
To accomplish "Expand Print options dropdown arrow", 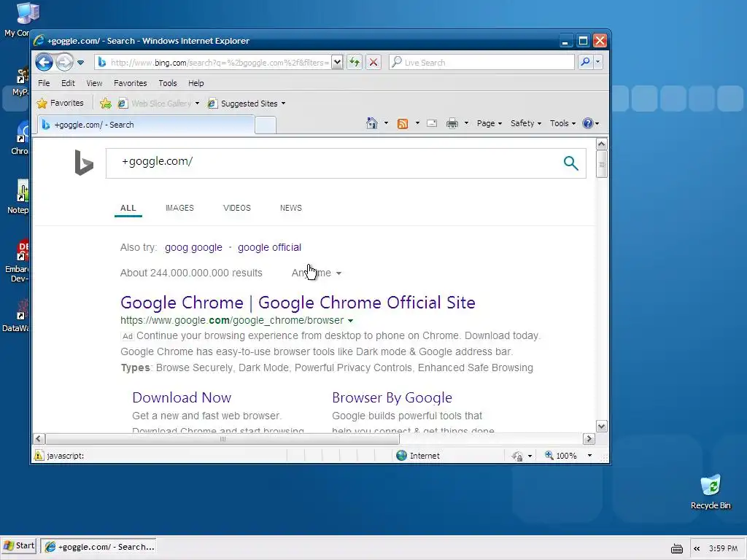I will (x=466, y=123).
